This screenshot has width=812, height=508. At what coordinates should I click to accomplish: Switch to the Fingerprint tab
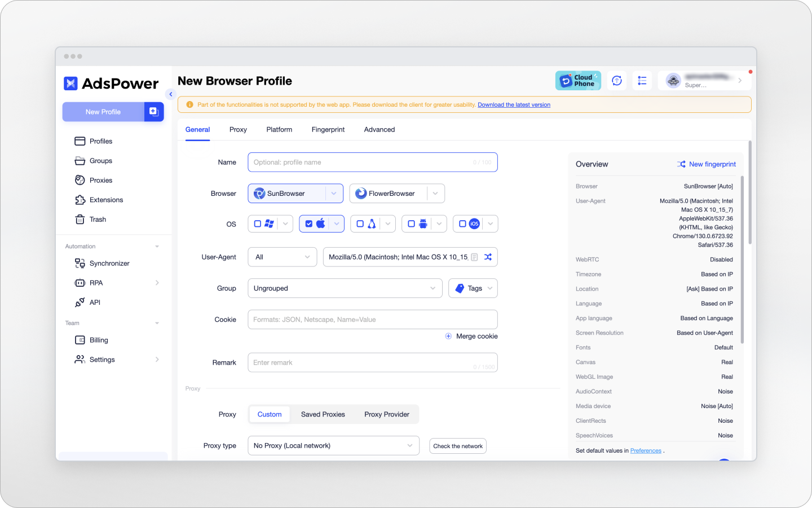tap(328, 129)
